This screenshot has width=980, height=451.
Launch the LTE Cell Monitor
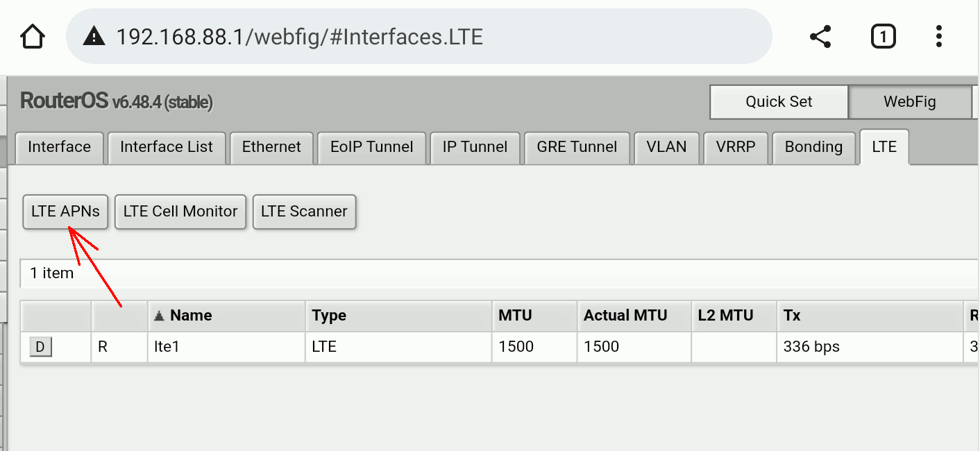(180, 212)
